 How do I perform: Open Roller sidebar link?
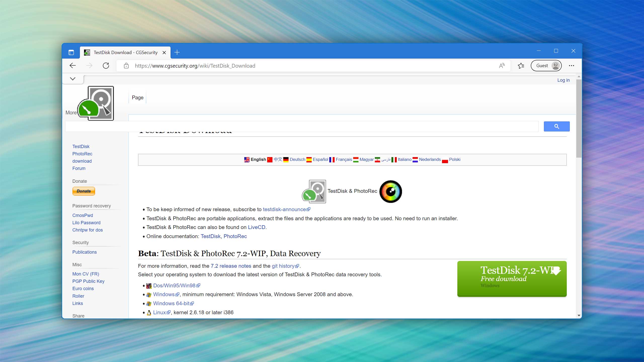coord(78,296)
